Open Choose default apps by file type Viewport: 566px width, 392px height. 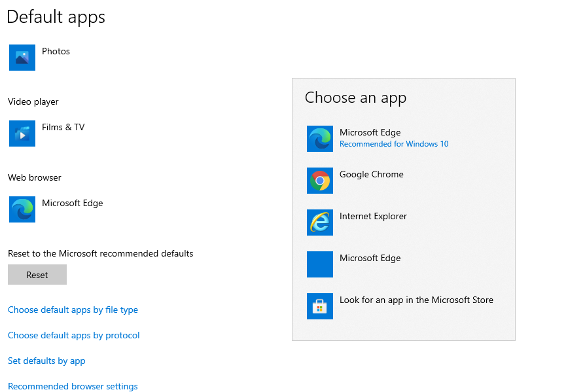(x=73, y=310)
